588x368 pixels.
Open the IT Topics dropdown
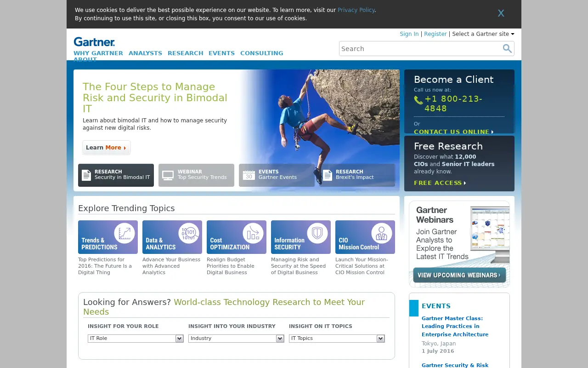pyautogui.click(x=337, y=339)
